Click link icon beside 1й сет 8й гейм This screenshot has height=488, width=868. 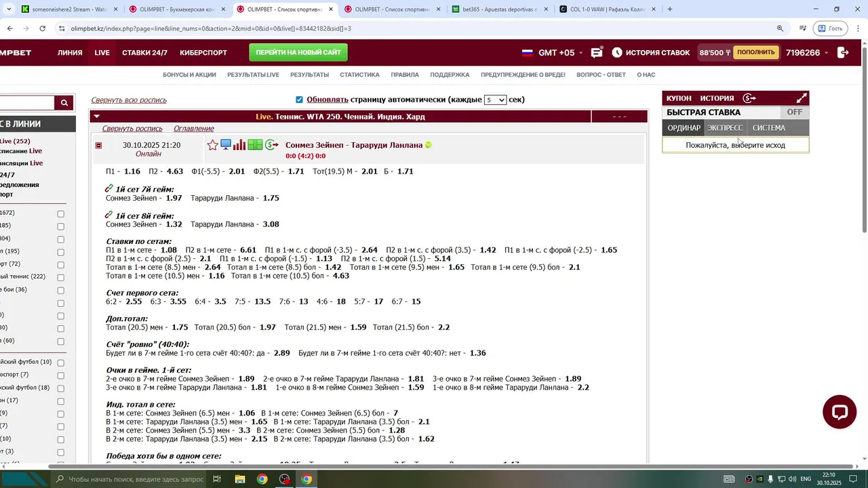109,215
